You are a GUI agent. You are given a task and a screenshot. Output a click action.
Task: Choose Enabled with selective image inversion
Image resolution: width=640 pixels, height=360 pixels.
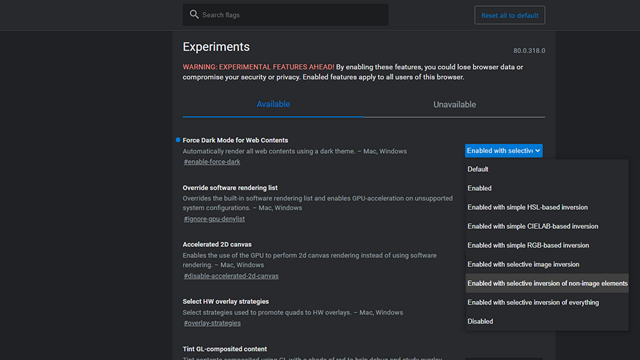coord(547,264)
